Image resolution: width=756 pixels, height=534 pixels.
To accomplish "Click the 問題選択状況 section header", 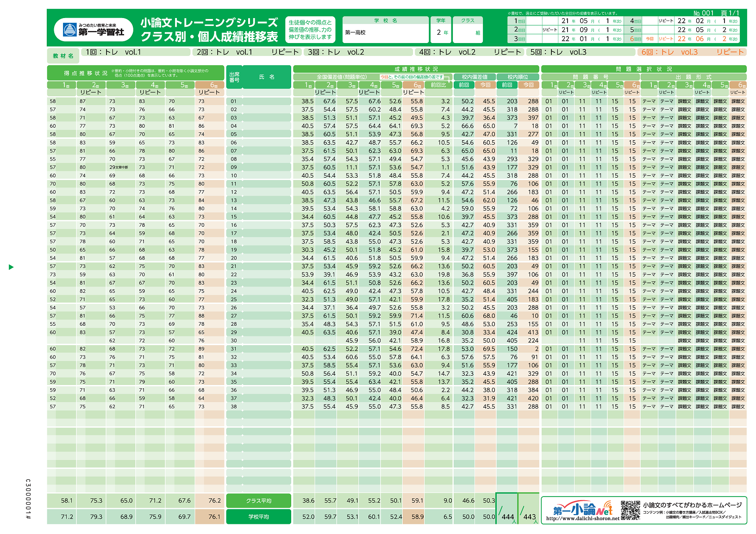I will click(x=644, y=69).
